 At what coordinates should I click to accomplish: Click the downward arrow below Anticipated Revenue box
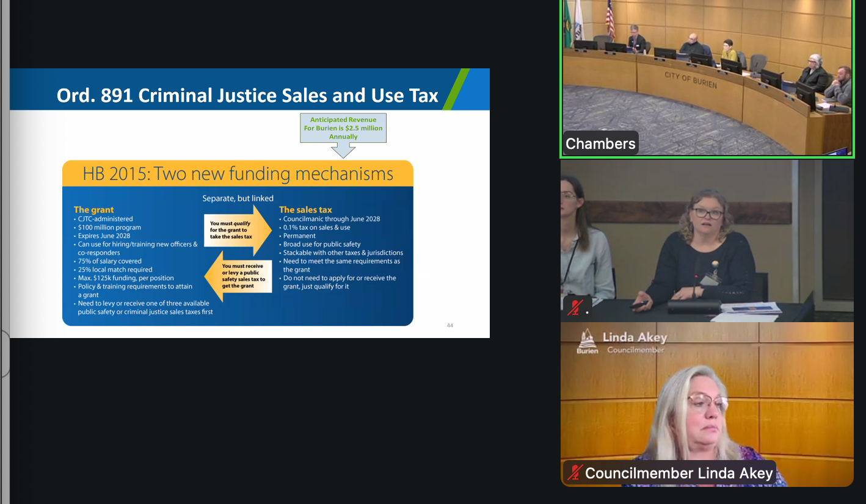[343, 151]
